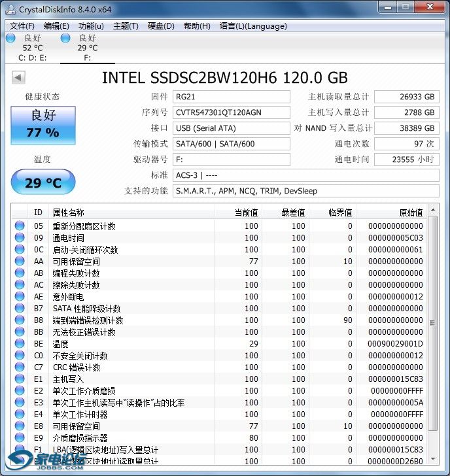Click status orb of row C7 CRC 错误计数

pyautogui.click(x=20, y=367)
